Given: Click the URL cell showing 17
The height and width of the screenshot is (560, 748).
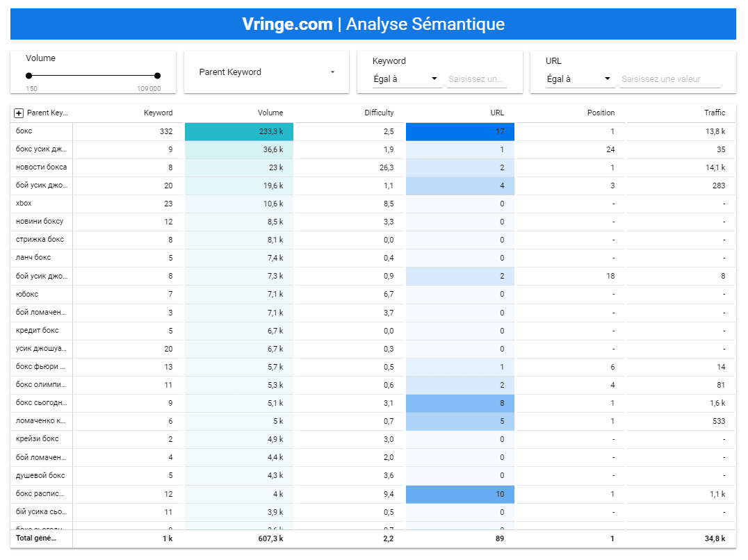Looking at the screenshot, I should [x=460, y=131].
